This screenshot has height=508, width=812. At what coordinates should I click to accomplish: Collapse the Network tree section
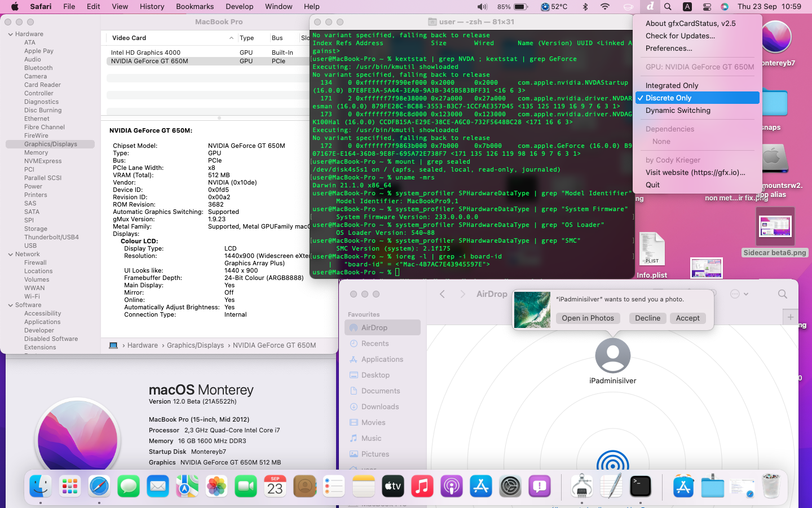tap(11, 255)
